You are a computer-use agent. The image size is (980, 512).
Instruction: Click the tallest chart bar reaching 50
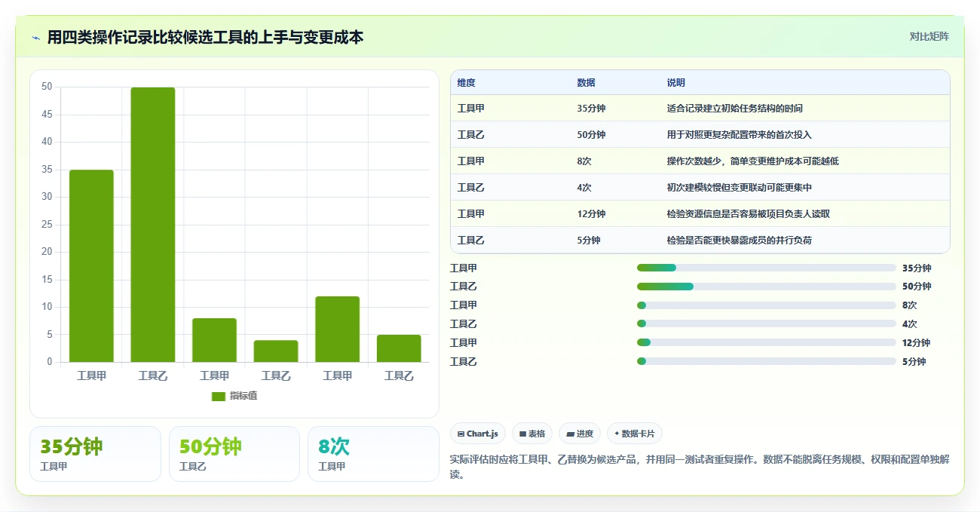point(153,225)
